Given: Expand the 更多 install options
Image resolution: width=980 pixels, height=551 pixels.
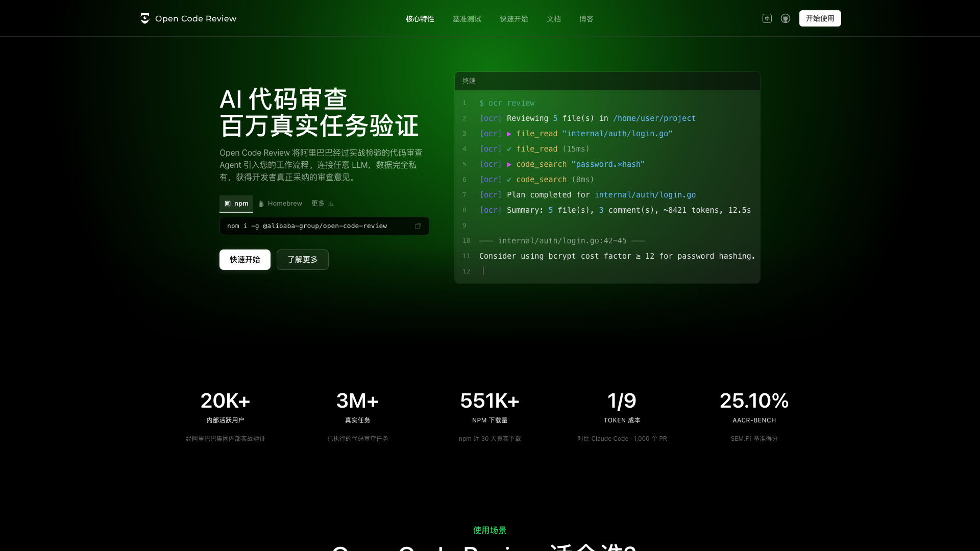Looking at the screenshot, I should 322,204.
